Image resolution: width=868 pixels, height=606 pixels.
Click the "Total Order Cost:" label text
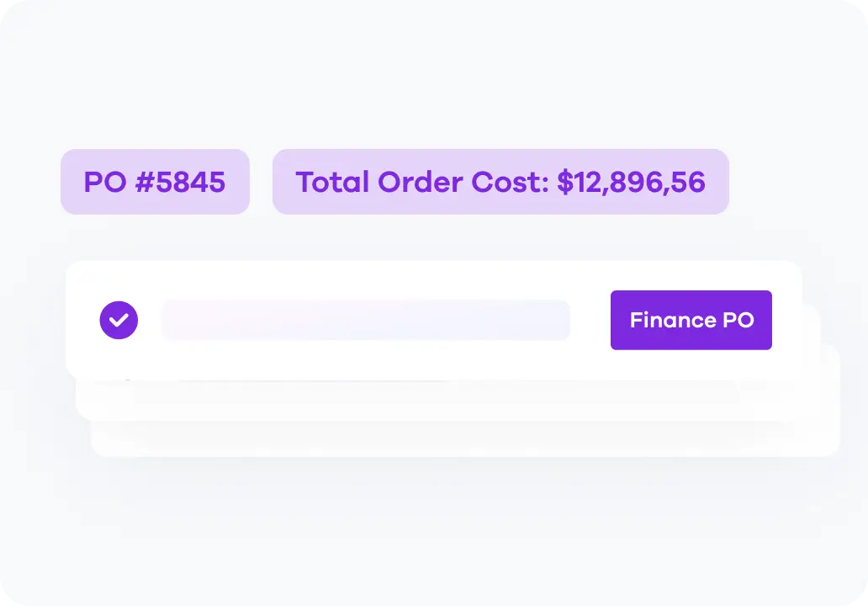coord(422,182)
